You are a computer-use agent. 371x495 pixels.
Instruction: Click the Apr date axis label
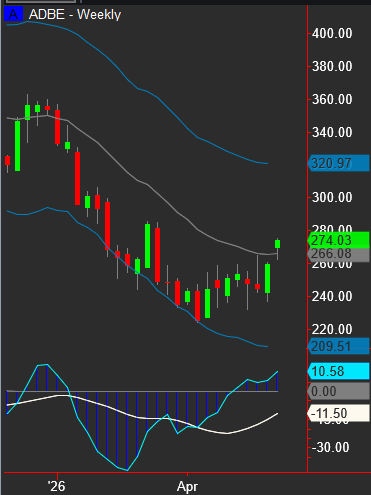tap(187, 487)
